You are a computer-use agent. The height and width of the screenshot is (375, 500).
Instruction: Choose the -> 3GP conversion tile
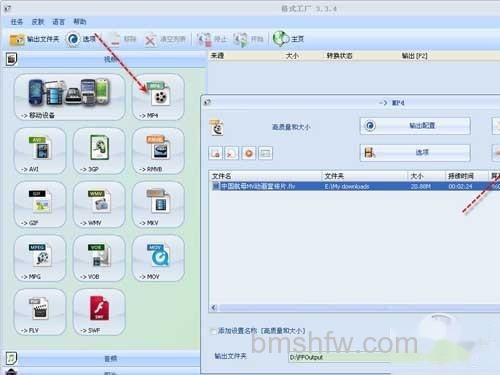[99, 151]
